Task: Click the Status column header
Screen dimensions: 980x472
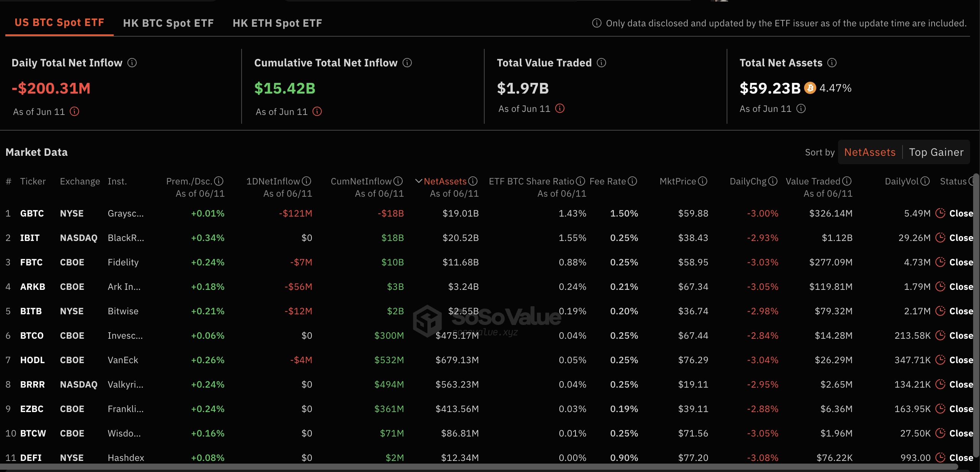Action: (x=953, y=181)
